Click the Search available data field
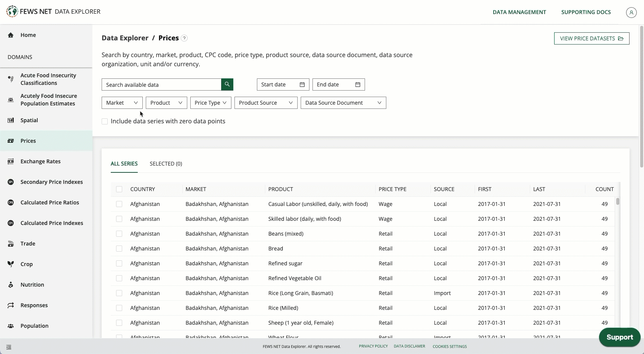The height and width of the screenshot is (354, 644). 161,85
